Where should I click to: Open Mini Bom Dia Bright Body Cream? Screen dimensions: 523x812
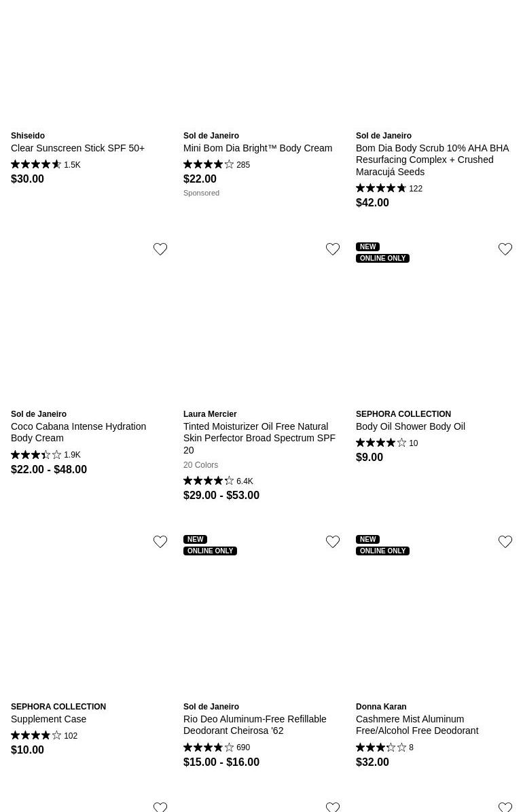[x=257, y=148]
